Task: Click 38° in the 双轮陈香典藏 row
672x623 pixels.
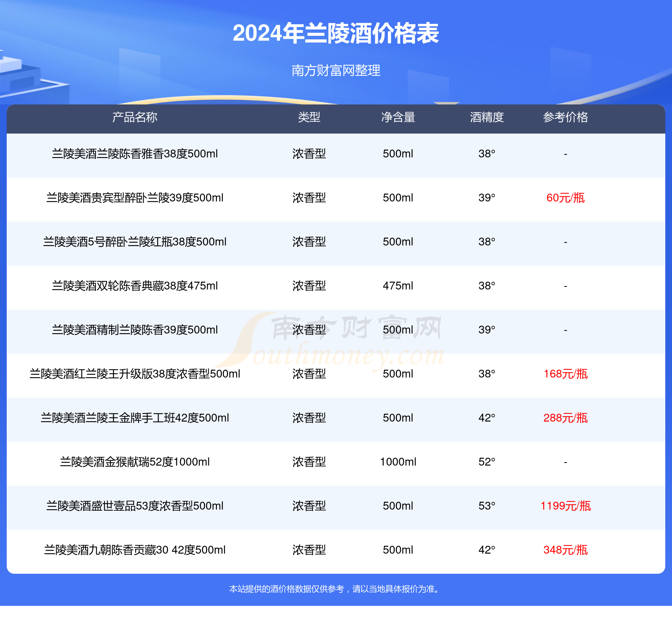Action: 487,286
